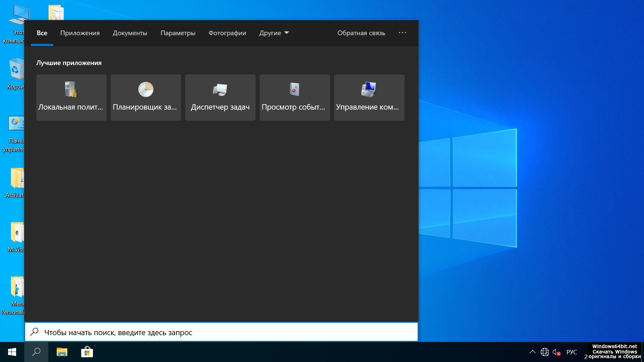Show hidden tray icons chevron
The image size is (644, 362).
click(532, 352)
